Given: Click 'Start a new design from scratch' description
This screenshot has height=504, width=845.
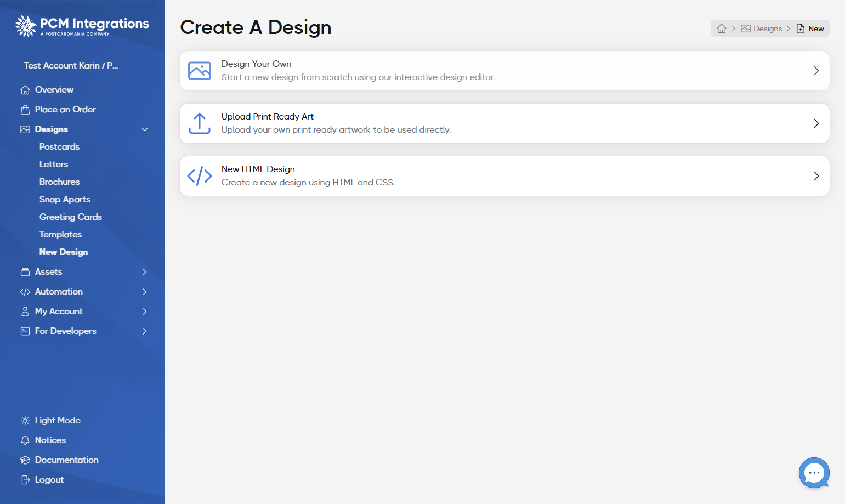Looking at the screenshot, I should click(x=358, y=77).
